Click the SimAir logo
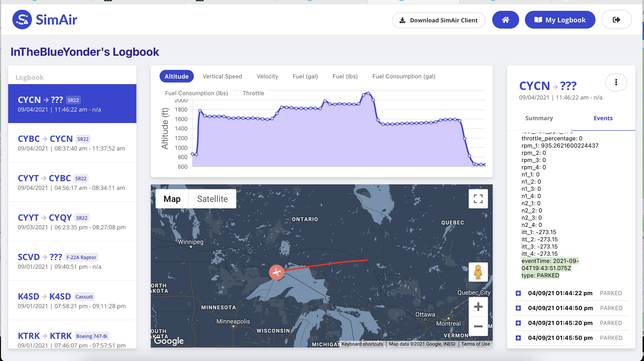The height and width of the screenshot is (361, 644). (45, 19)
